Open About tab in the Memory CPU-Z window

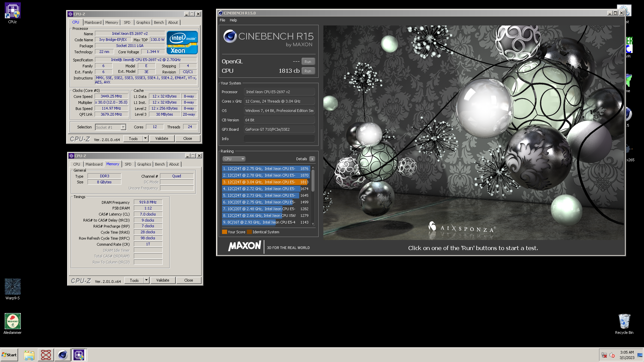coord(174,164)
